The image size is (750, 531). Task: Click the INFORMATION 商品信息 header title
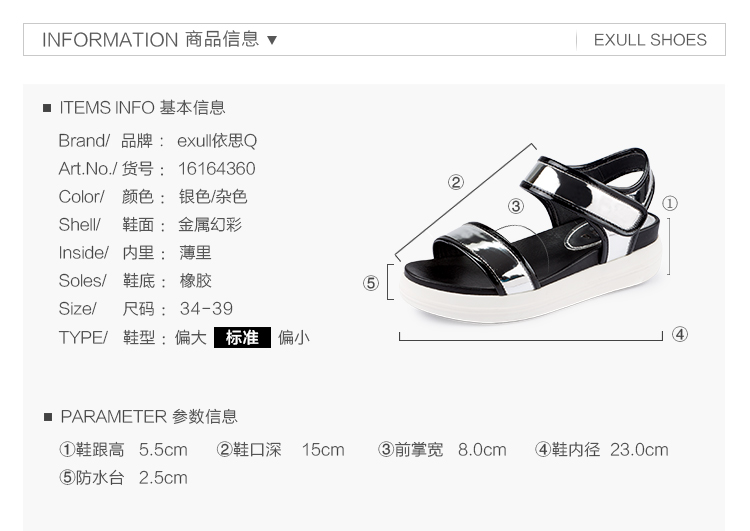click(151, 39)
